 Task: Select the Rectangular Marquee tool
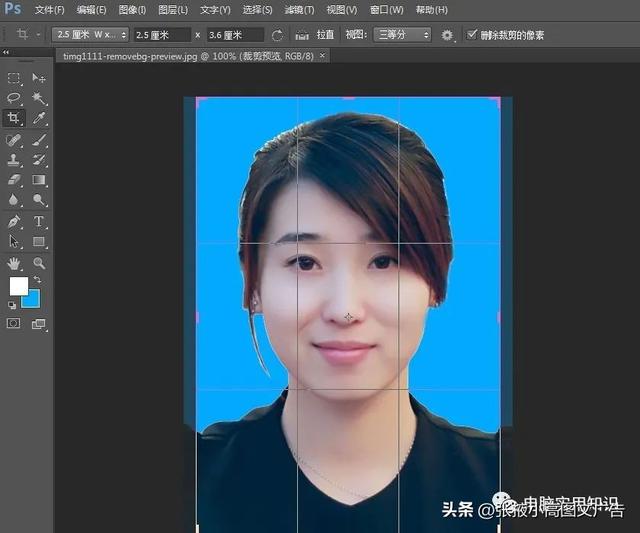point(14,78)
